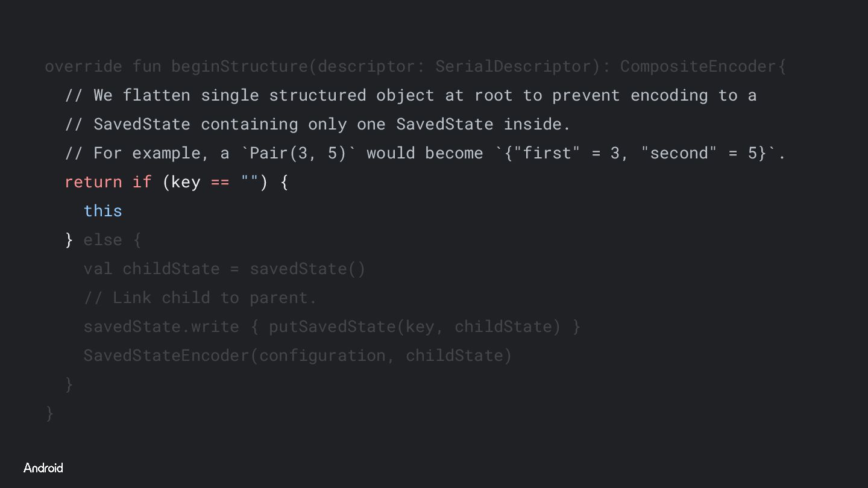Image resolution: width=868 pixels, height=488 pixels.
Task: Click the "this" keyword
Action: click(102, 211)
